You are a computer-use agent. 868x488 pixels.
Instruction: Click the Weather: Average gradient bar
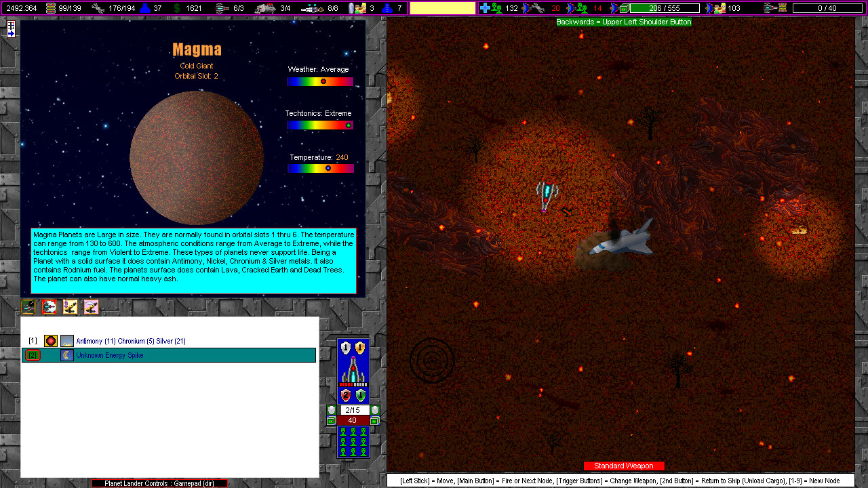[x=320, y=81]
